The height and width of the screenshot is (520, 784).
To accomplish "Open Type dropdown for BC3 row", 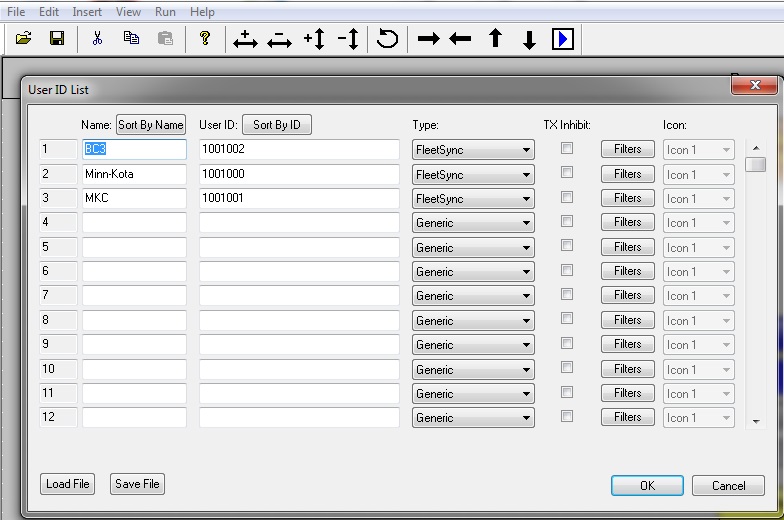I will pos(473,150).
